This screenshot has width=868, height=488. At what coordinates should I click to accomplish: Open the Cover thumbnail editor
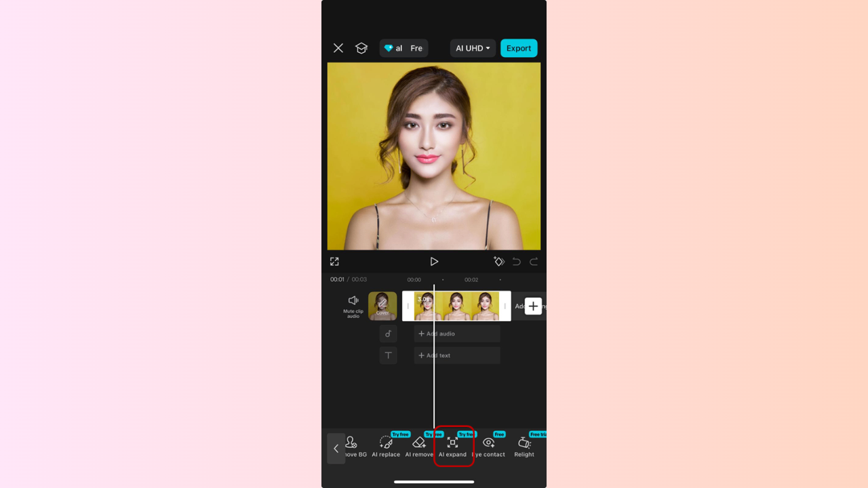382,306
